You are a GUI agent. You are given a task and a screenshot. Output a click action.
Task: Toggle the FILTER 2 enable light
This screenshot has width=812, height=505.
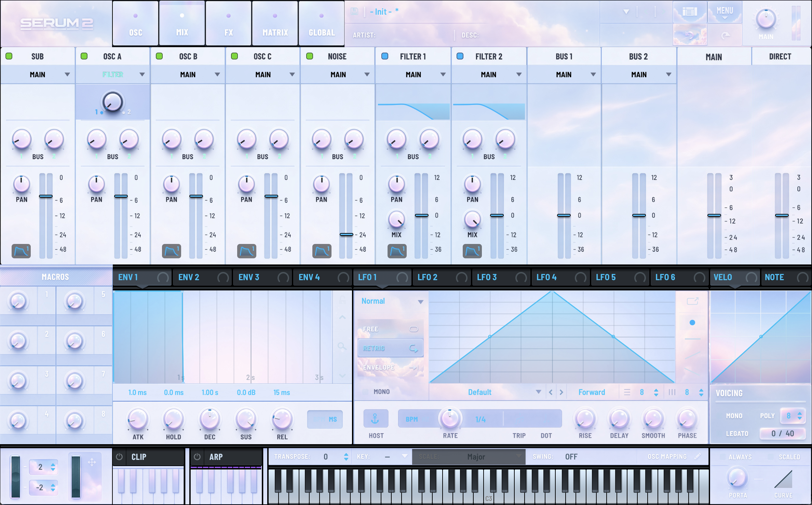click(460, 56)
